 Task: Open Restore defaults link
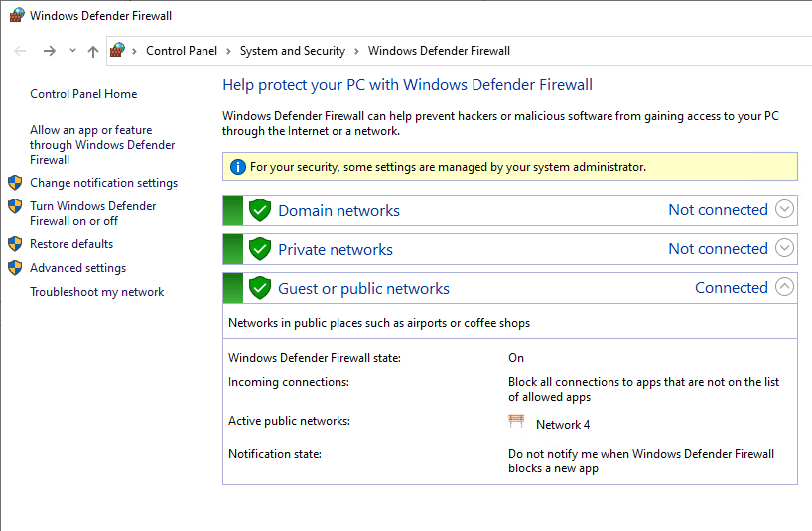click(x=71, y=244)
